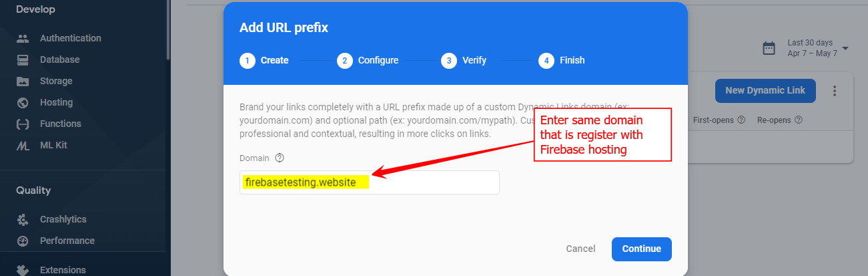Open Authentication via its people icon

click(x=23, y=38)
